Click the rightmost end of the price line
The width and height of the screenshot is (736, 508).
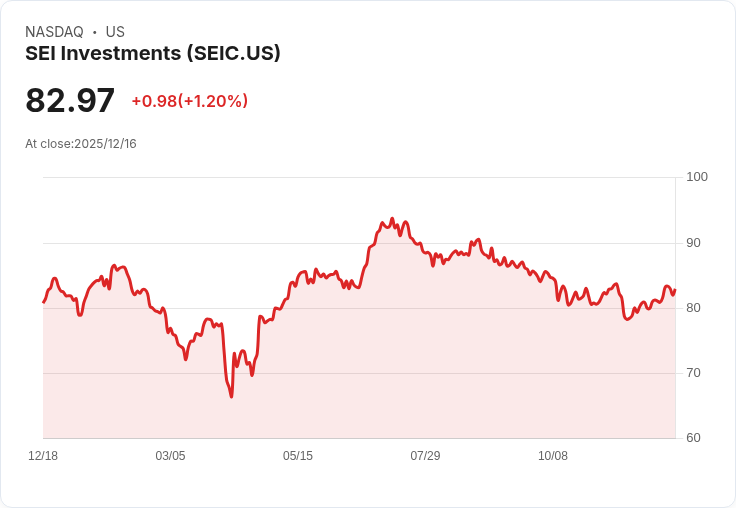(x=675, y=290)
